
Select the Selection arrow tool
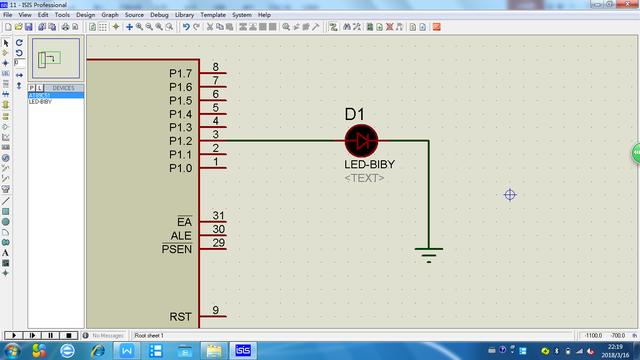tap(6, 42)
